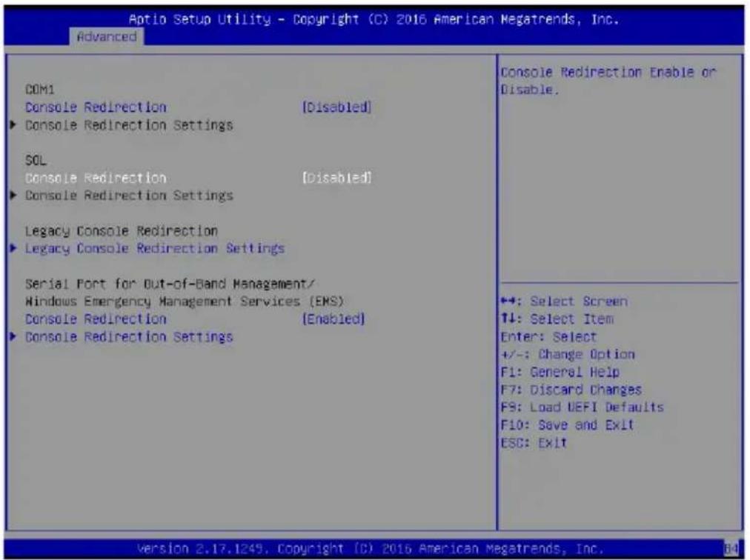750x560 pixels.
Task: Click the F7: Discard Changes hint
Action: click(x=571, y=390)
